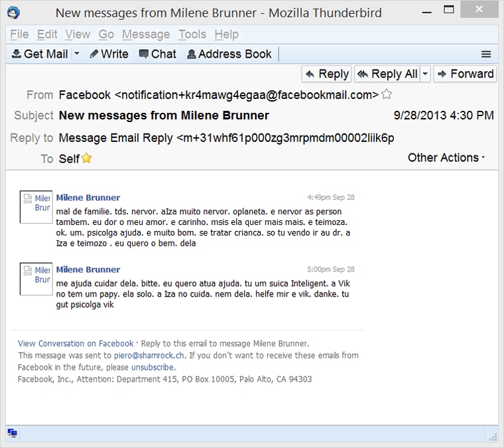Expand the Get Mail dropdown arrow
504x448 pixels.
coord(77,54)
